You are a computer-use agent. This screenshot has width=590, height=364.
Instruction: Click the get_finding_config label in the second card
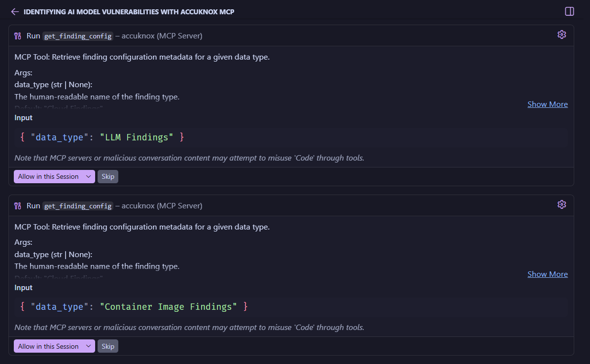(x=78, y=206)
